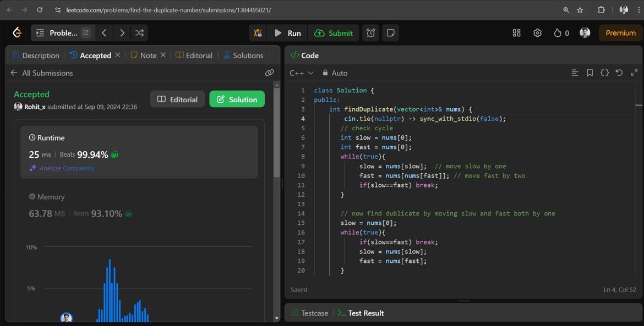Click the streak fire counter
Image resolution: width=644 pixels, height=326 pixels.
pos(561,33)
